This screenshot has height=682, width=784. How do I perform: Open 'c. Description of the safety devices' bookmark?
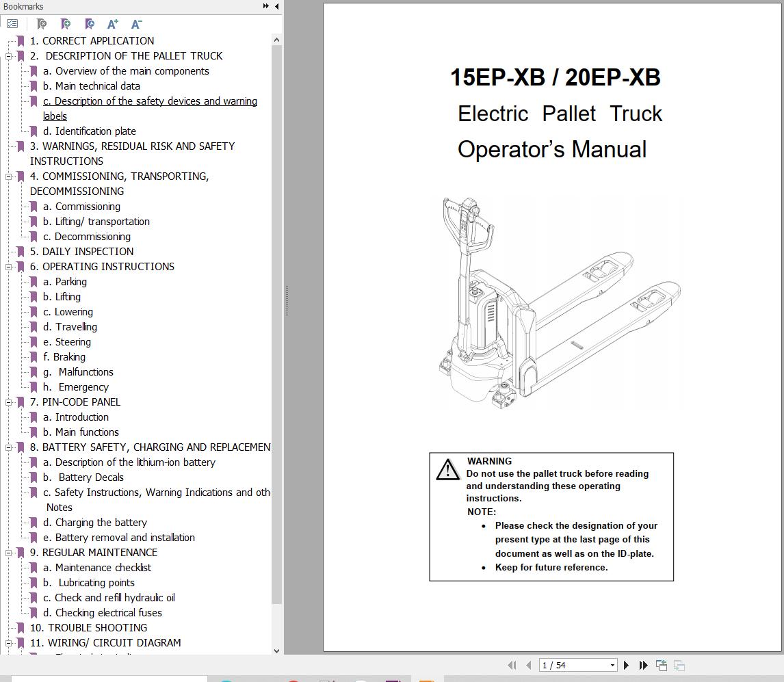[150, 109]
